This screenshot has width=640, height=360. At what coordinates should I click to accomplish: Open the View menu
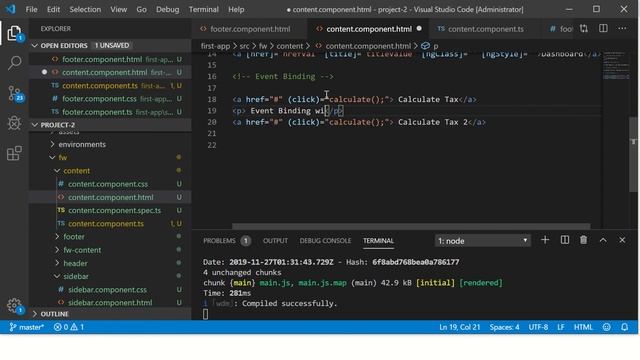tap(118, 9)
